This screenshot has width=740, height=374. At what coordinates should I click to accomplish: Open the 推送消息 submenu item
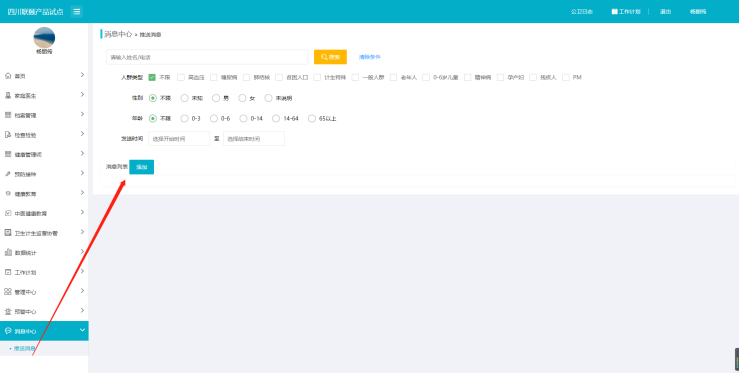click(25, 348)
